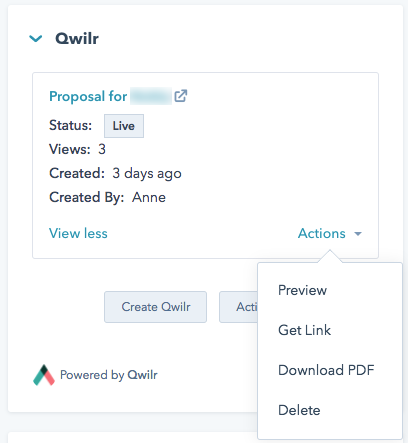
Task: Click the View less link
Action: point(78,233)
